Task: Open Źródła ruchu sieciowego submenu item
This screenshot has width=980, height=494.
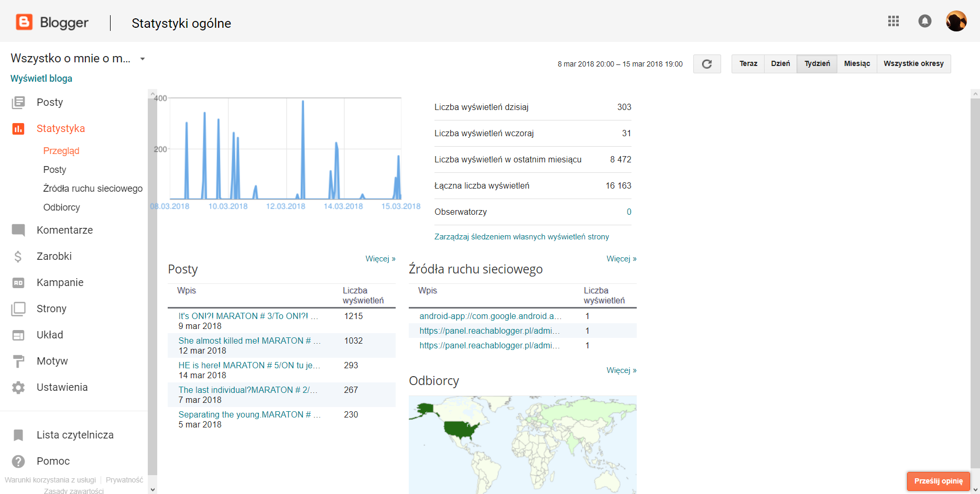Action: (x=93, y=189)
